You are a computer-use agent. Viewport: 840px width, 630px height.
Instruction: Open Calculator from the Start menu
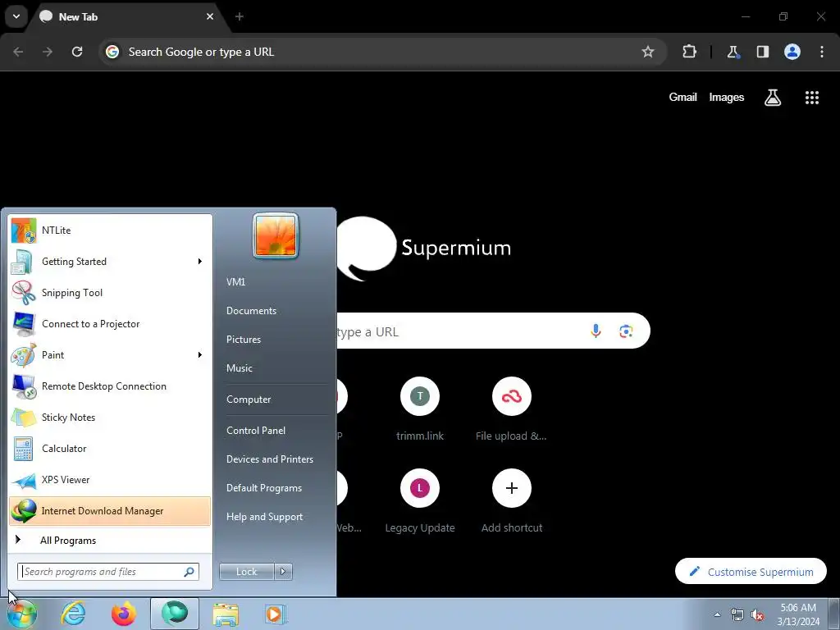pyautogui.click(x=110, y=449)
